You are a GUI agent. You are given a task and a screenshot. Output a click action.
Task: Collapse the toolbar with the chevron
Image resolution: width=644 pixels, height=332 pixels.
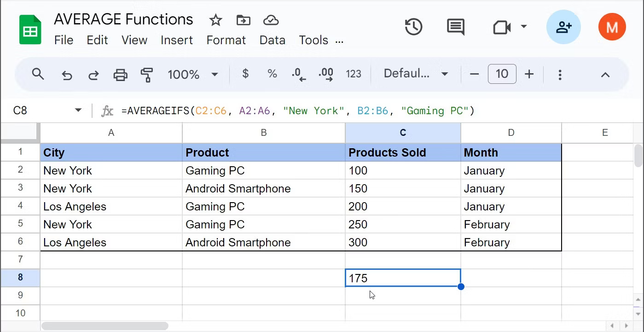point(605,74)
